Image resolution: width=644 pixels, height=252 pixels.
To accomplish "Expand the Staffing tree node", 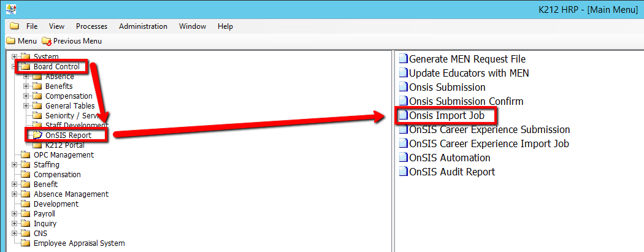I will 14,165.
